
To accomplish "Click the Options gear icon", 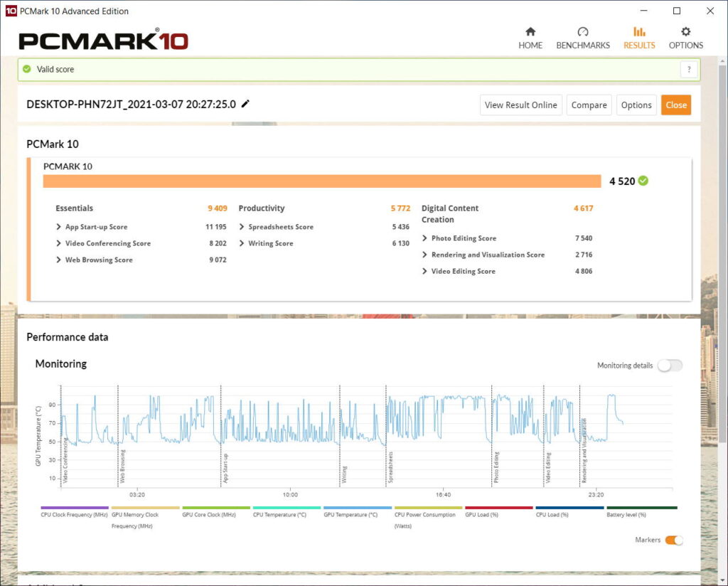I will 686,31.
